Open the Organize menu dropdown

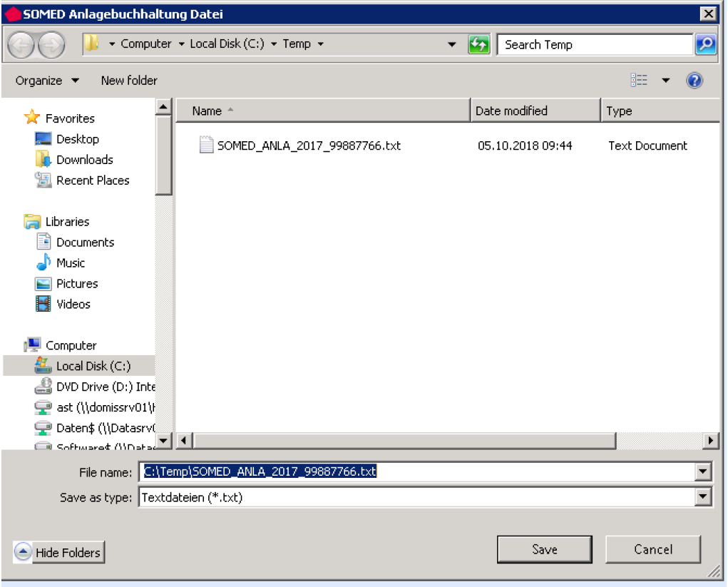pyautogui.click(x=75, y=81)
